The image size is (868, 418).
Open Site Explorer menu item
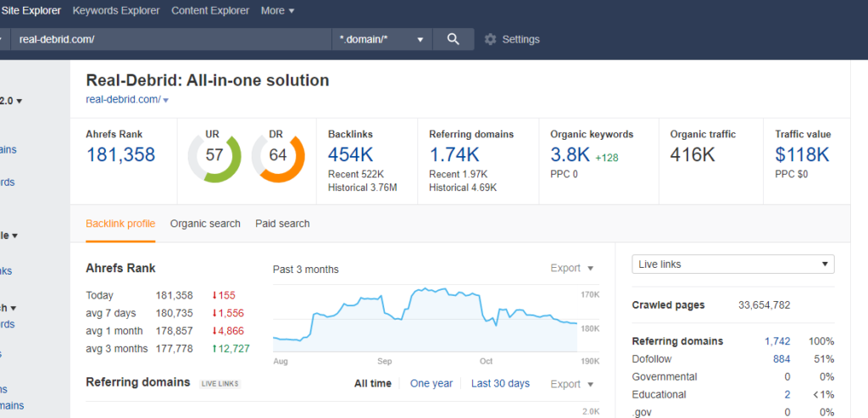pyautogui.click(x=31, y=10)
